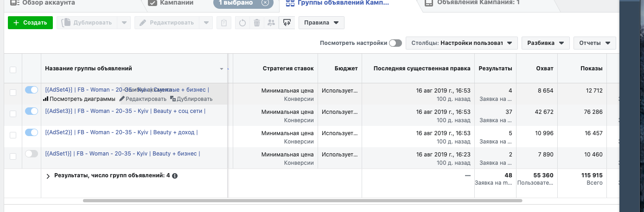The image size is (644, 212).
Task: Check the checkbox for the AdSet4 row
Action: (13, 93)
